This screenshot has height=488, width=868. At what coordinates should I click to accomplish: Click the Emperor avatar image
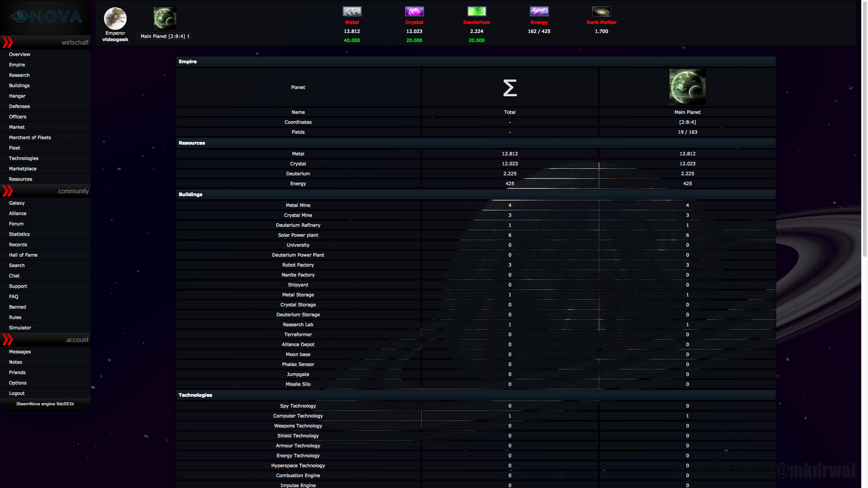tap(115, 19)
